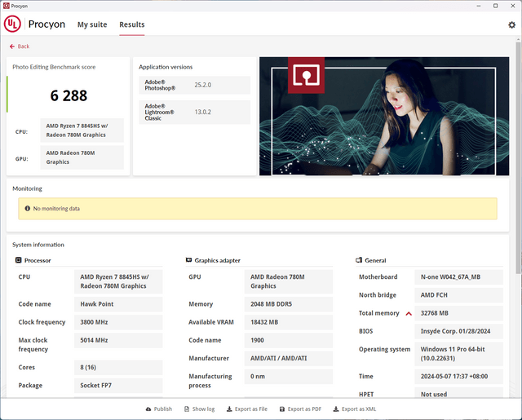The width and height of the screenshot is (522, 420).
Task: Click the Processor chip icon
Action: (x=19, y=260)
